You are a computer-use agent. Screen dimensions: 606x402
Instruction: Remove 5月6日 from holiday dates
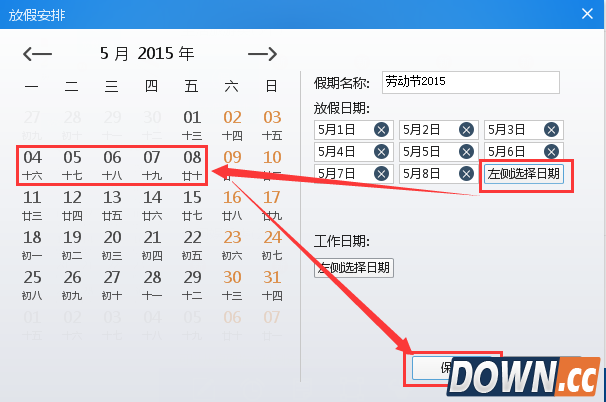[x=550, y=152]
